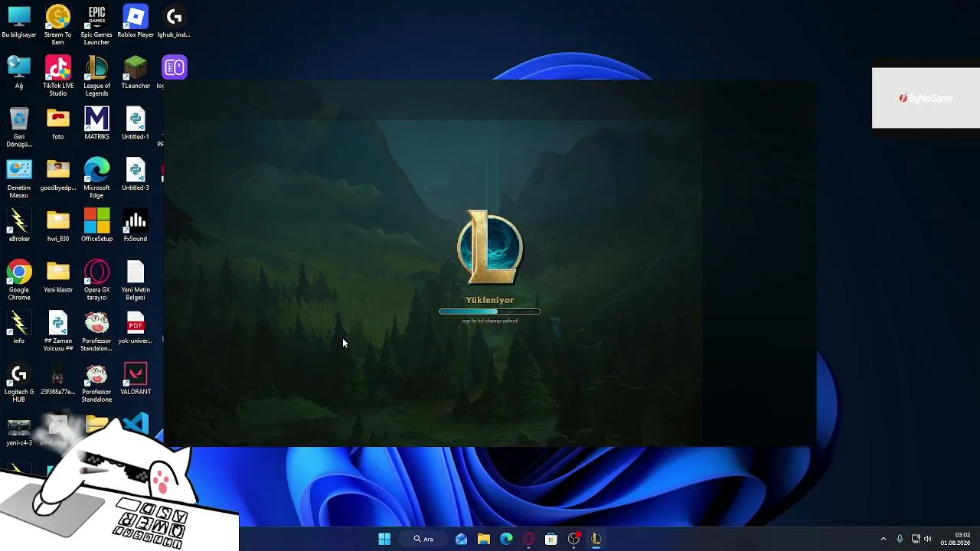Select the hwi_830 folder icon
The width and height of the screenshot is (980, 551).
pos(58,226)
